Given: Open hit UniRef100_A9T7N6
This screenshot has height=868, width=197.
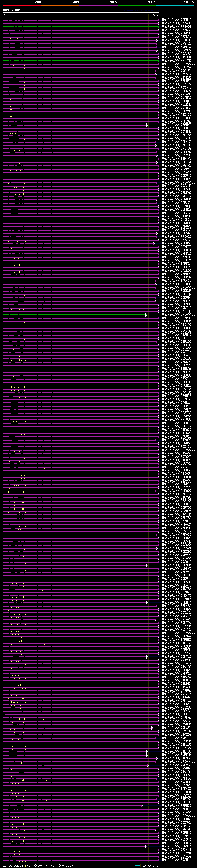Looking at the screenshot, I should click(177, 61).
